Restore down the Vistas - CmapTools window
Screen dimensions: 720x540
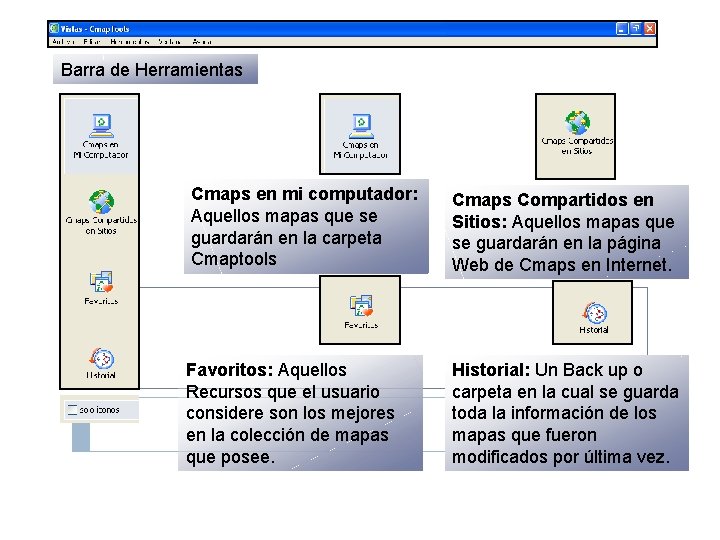[x=636, y=29]
